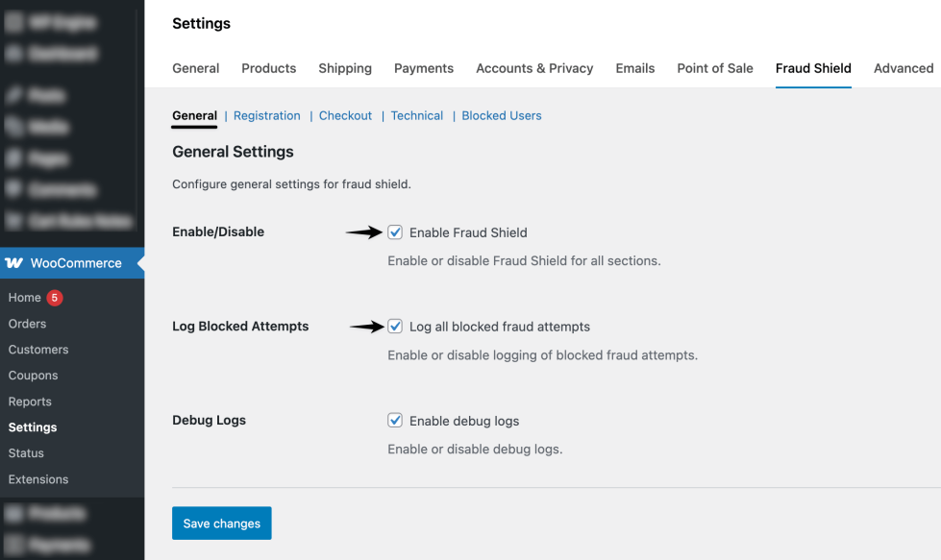Open the Blocked Users subsection
Viewport: 941px width, 560px height.
tap(501, 115)
